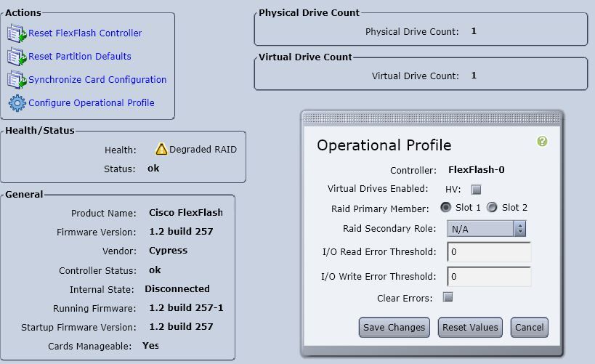Click the Startup Firmware Version value

181,327
